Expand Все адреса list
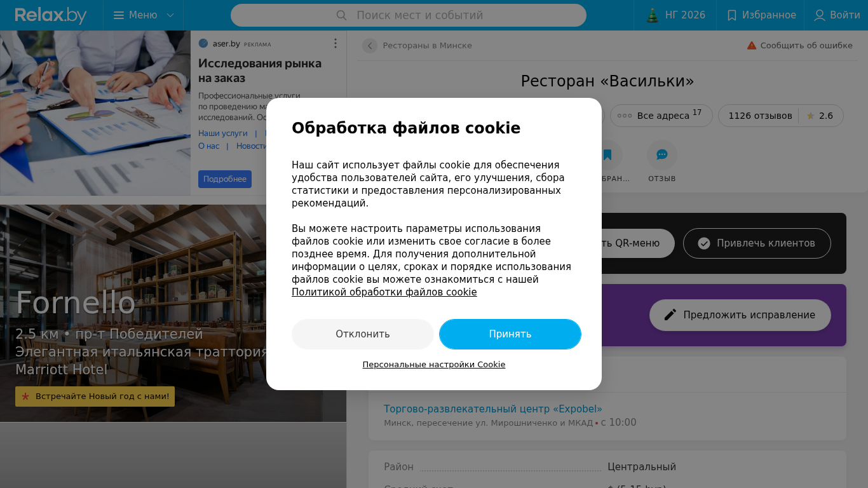The image size is (868, 488). [x=660, y=116]
